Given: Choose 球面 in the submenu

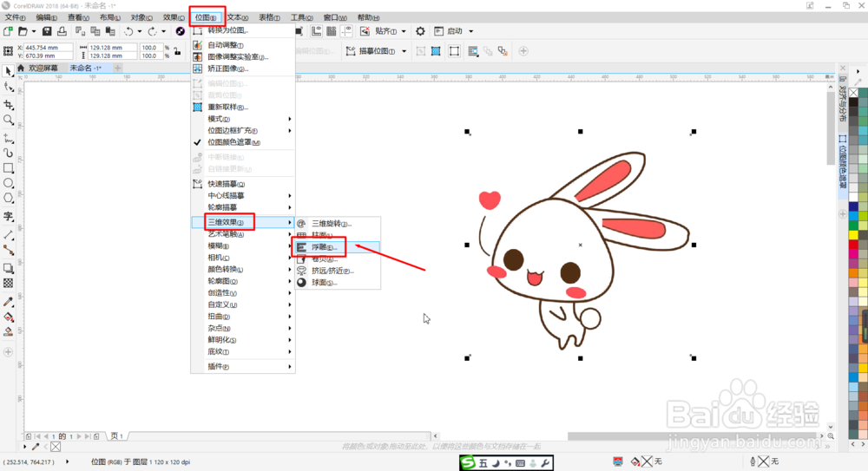Looking at the screenshot, I should [338, 282].
